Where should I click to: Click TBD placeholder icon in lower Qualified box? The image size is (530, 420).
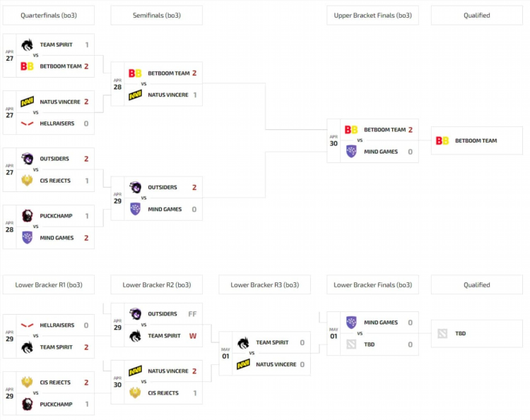pyautogui.click(x=442, y=334)
